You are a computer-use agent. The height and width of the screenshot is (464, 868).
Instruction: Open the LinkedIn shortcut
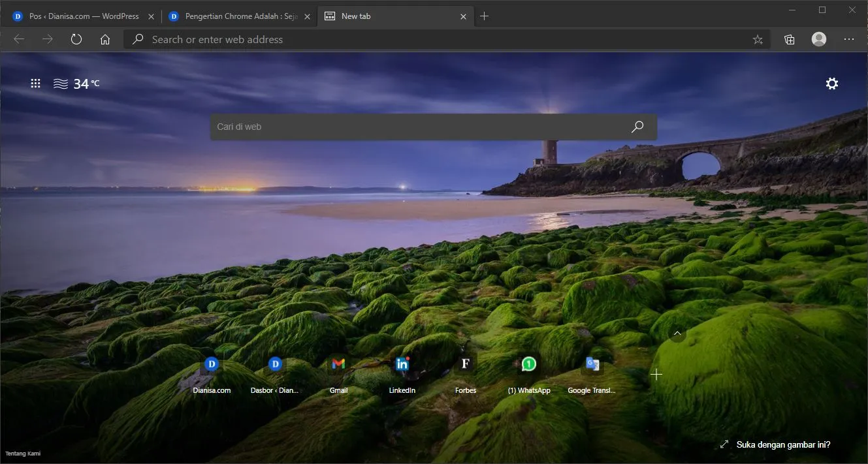pos(401,372)
